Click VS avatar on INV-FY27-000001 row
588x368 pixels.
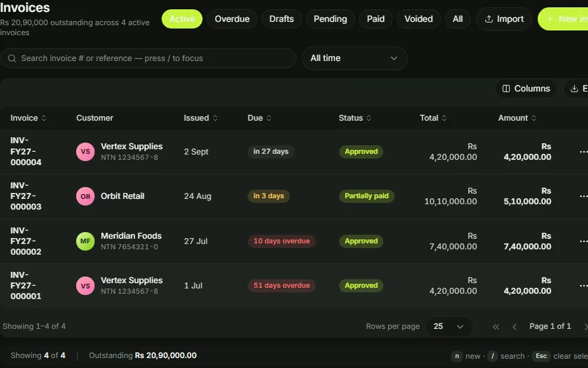click(85, 286)
